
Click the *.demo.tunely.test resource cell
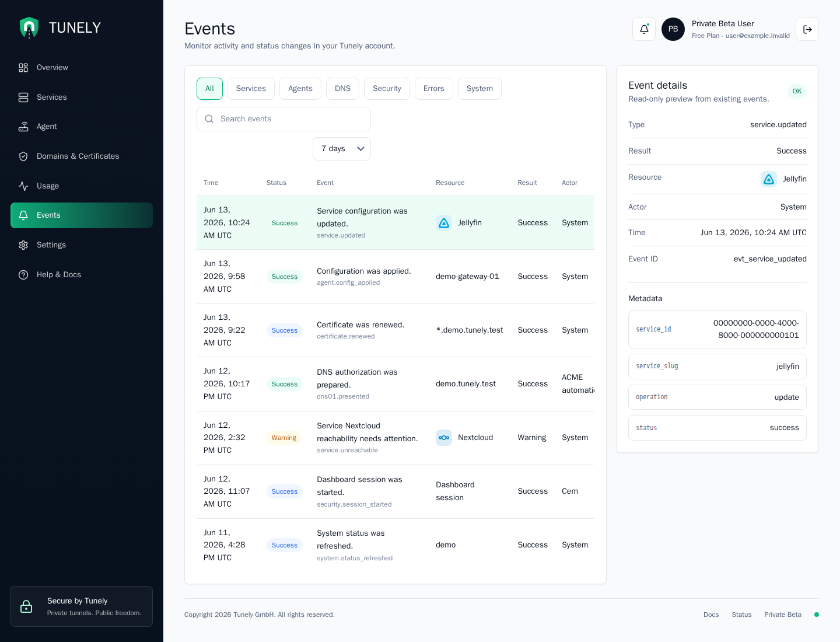[x=470, y=330]
